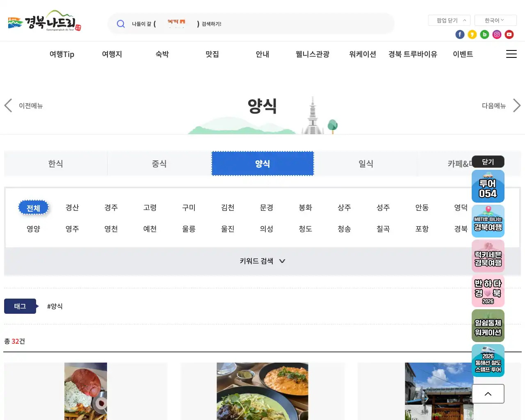This screenshot has height=420, width=525.
Task: Click the #양식 tag link
Action: click(x=55, y=306)
